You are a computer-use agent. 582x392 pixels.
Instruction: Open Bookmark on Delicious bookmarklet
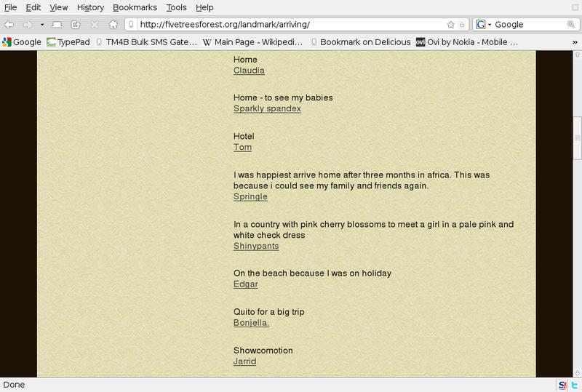tap(361, 42)
